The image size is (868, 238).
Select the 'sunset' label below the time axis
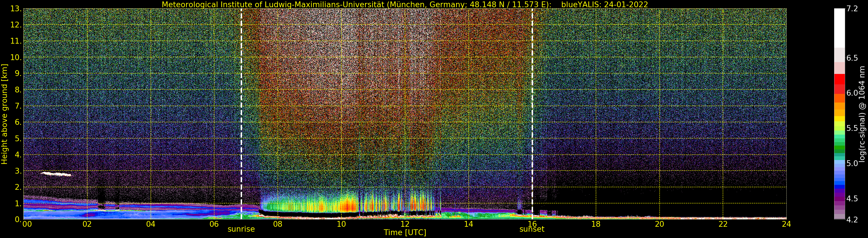[532, 229]
